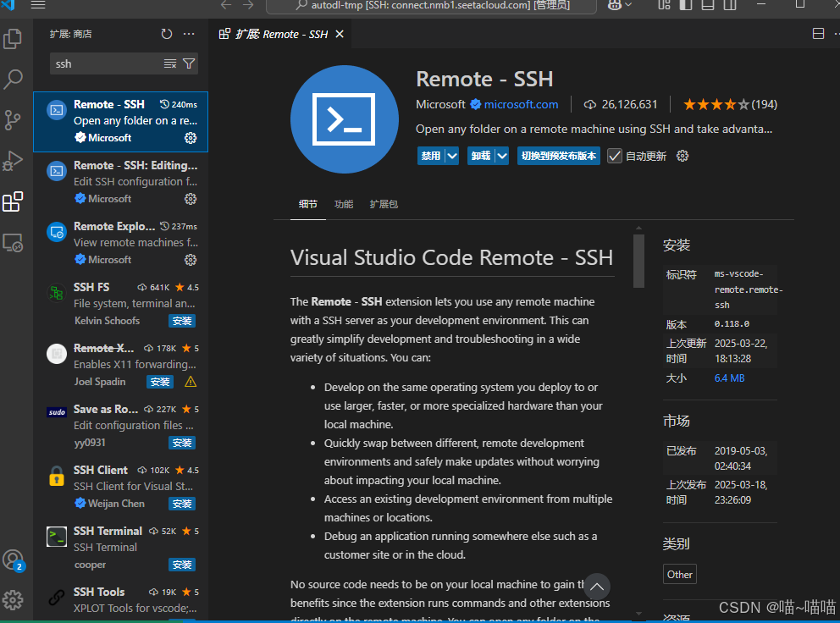840x623 pixels.
Task: Open manage gear for Remote - SSH list item
Action: tap(191, 138)
